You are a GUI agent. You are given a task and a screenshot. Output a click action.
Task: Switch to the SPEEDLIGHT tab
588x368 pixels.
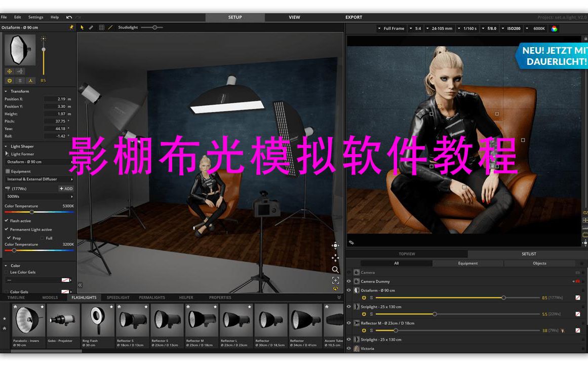[117, 298]
